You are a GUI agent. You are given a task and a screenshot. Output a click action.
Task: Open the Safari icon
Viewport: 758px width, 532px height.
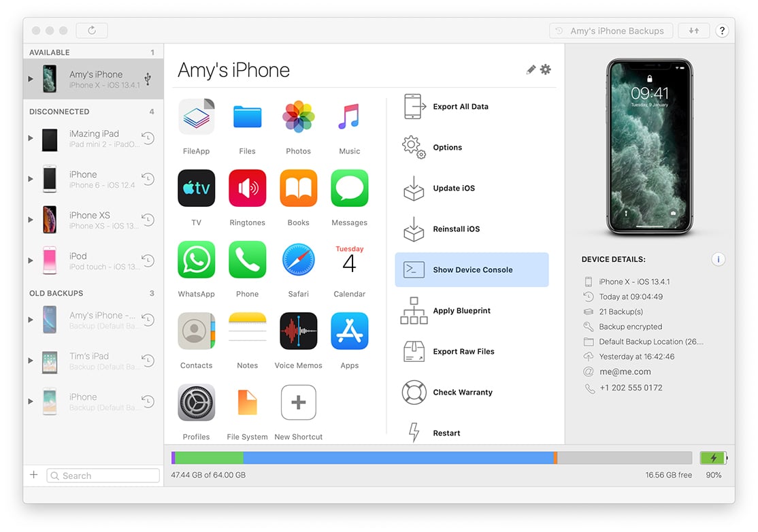(298, 260)
